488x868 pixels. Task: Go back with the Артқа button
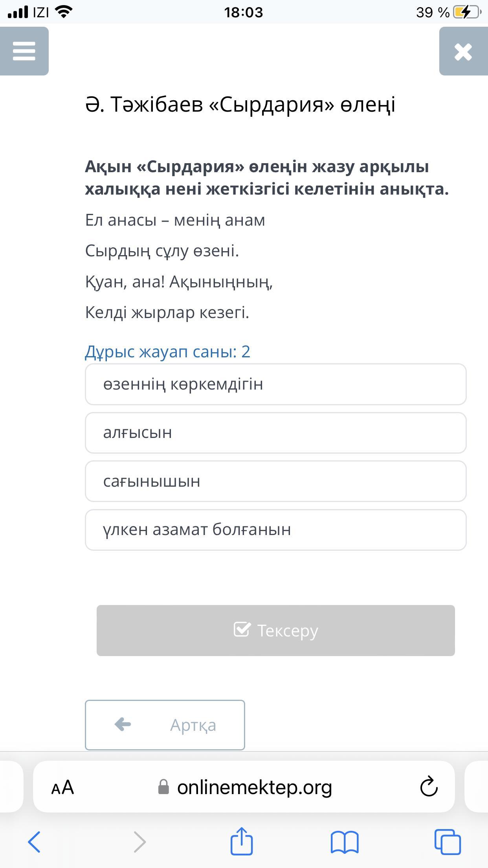[165, 725]
